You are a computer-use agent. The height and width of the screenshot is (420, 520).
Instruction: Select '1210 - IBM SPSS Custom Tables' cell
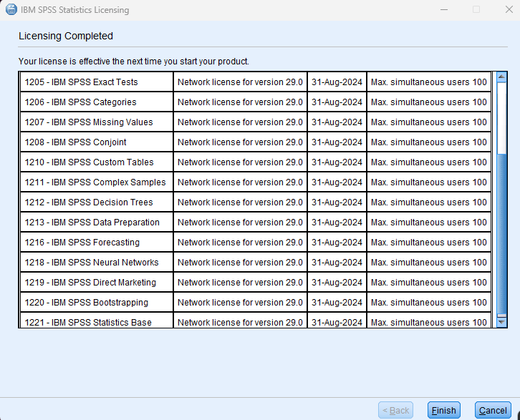click(x=97, y=162)
